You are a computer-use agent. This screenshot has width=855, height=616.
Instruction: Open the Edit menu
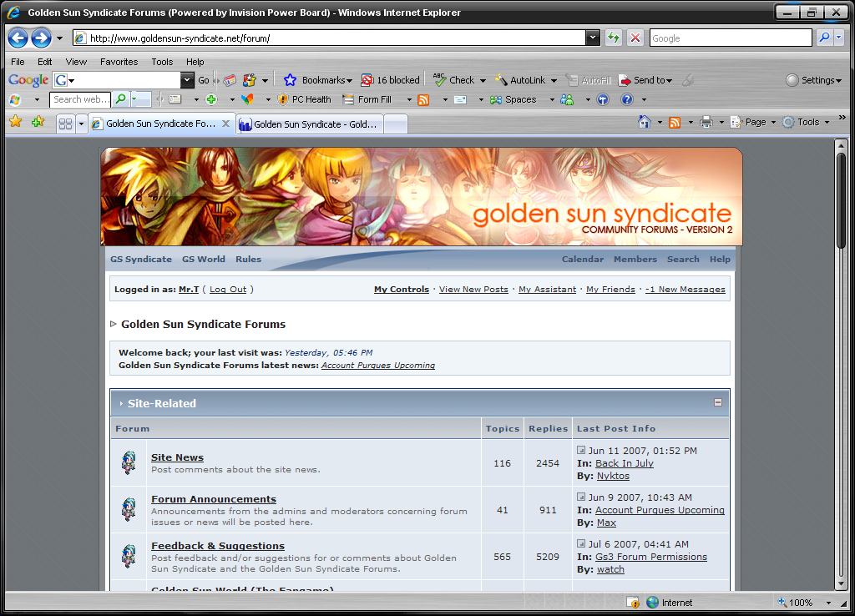point(45,62)
